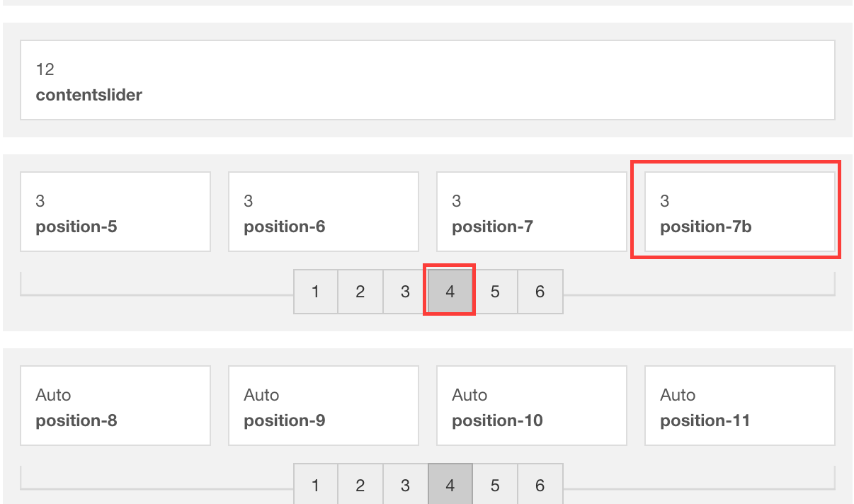Choose 6 columns under position-7b row
Screen dimensions: 854x504
coord(540,291)
